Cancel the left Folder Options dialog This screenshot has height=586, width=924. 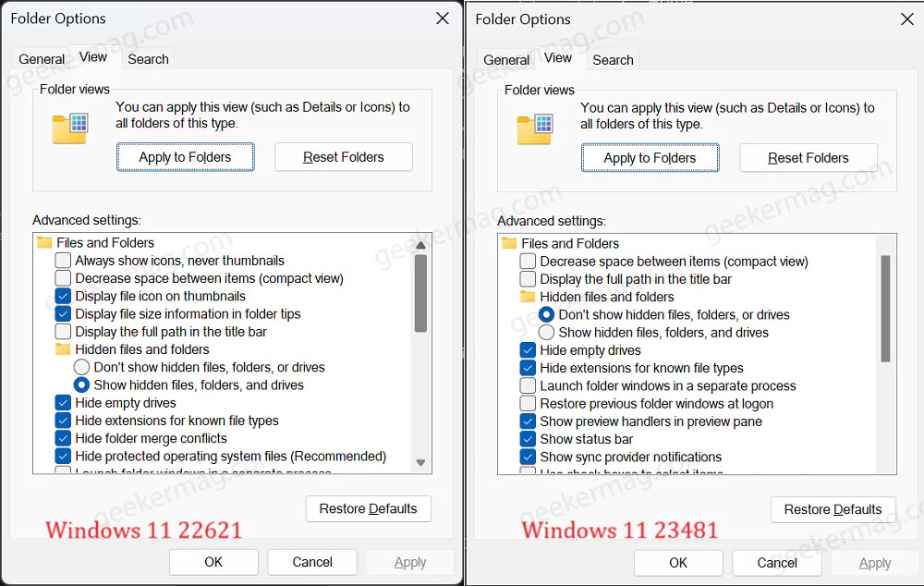[x=312, y=562]
